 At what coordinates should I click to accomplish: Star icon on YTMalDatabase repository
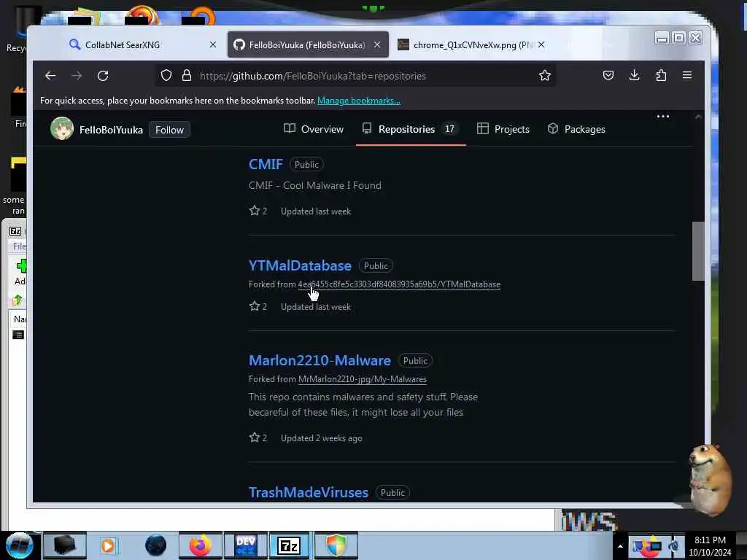coord(255,306)
